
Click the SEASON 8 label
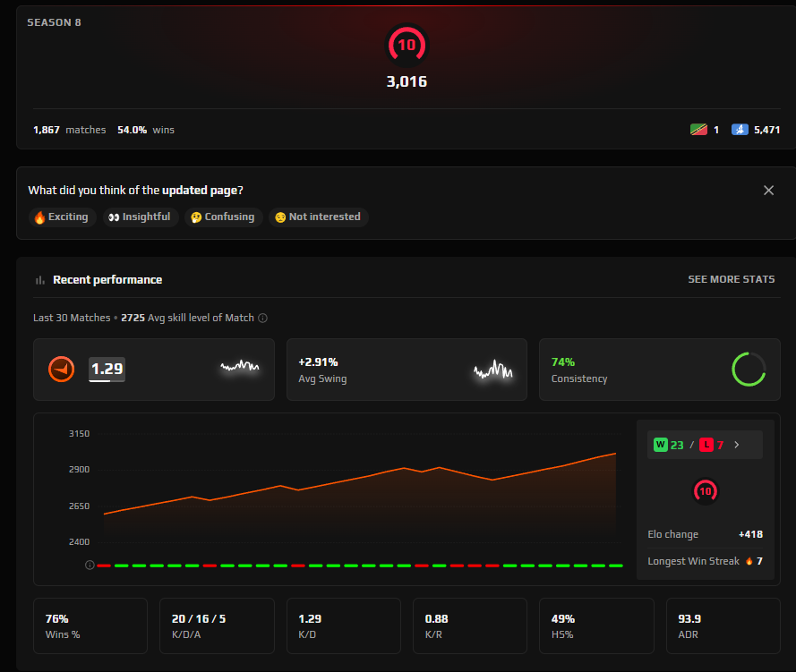coord(54,22)
